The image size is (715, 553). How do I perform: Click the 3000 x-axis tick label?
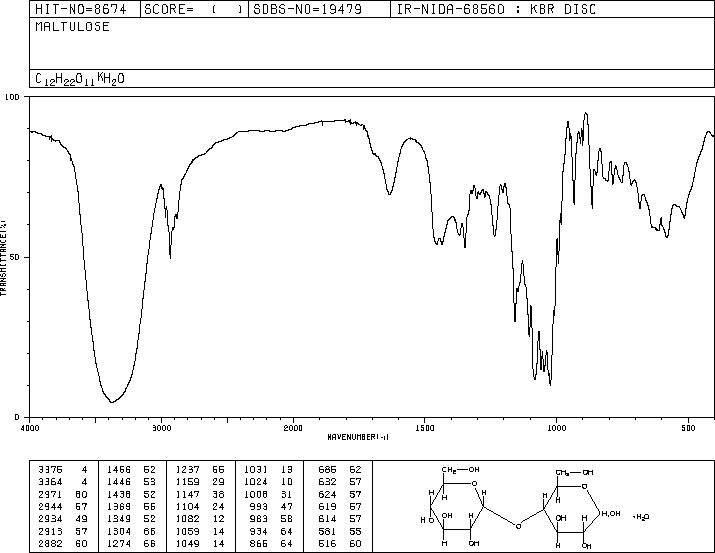tap(161, 428)
